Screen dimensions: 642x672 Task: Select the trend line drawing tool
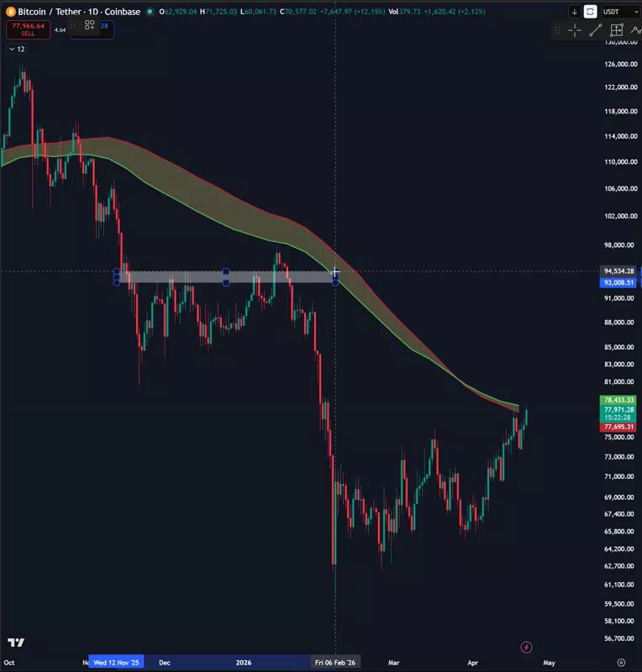[x=595, y=30]
